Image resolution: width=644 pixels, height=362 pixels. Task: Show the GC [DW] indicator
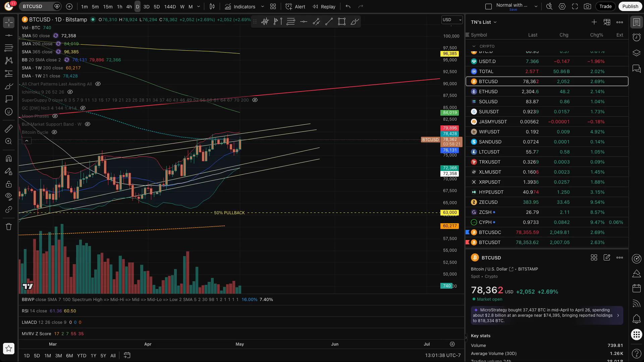(x=83, y=108)
